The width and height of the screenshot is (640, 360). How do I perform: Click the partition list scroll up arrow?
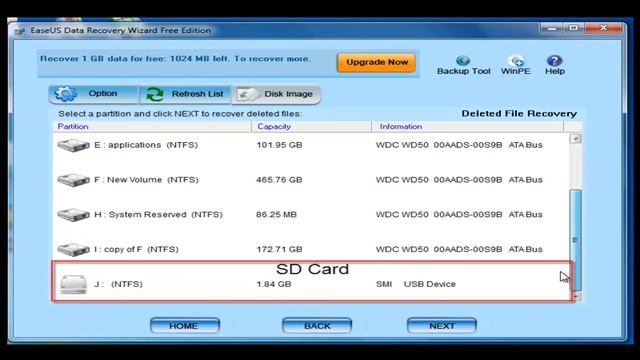tap(576, 139)
